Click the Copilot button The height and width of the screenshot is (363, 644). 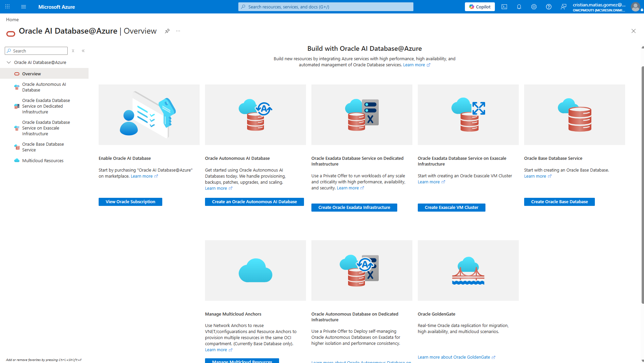pyautogui.click(x=480, y=7)
